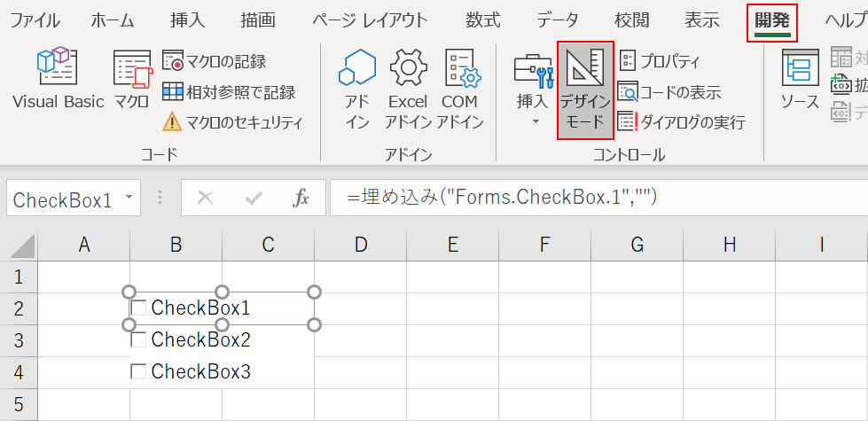Viewport: 868px width, 421px height.
Task: Switch to the 描画 tab
Action: [x=258, y=21]
